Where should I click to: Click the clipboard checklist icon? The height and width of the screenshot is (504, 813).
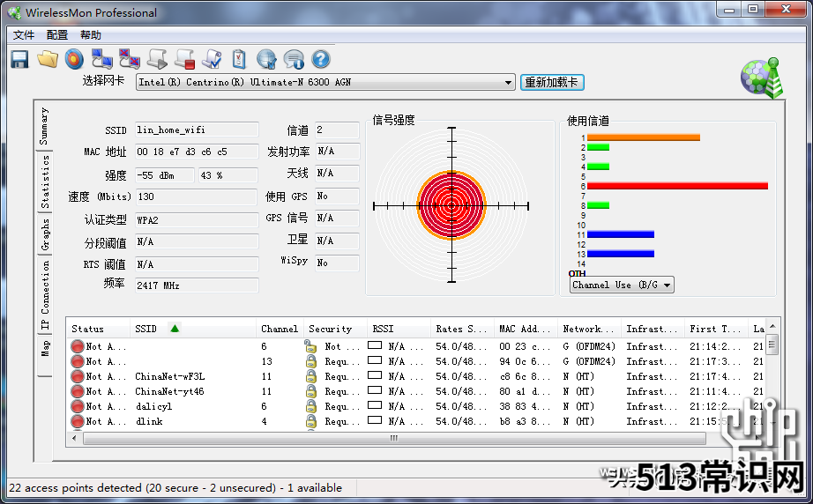tap(239, 59)
